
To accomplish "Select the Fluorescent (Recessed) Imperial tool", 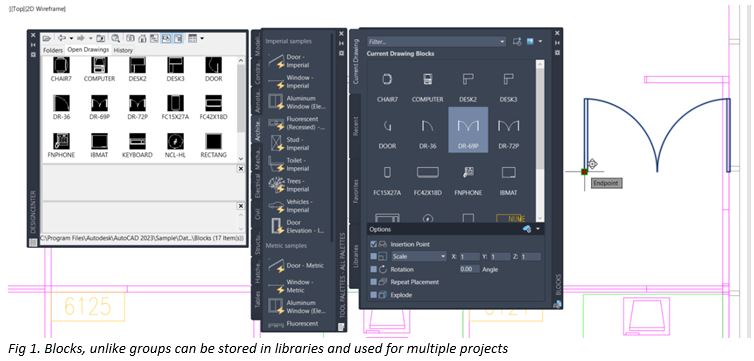I will pos(297,123).
